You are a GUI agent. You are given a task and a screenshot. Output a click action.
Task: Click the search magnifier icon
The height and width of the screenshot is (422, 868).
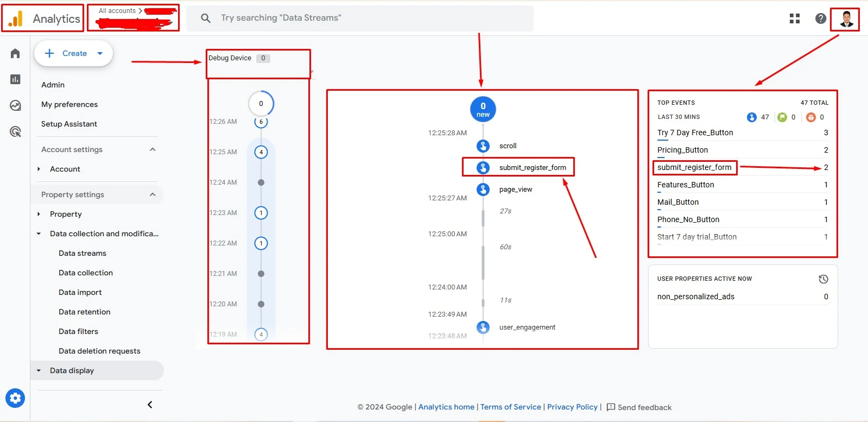[x=206, y=18]
